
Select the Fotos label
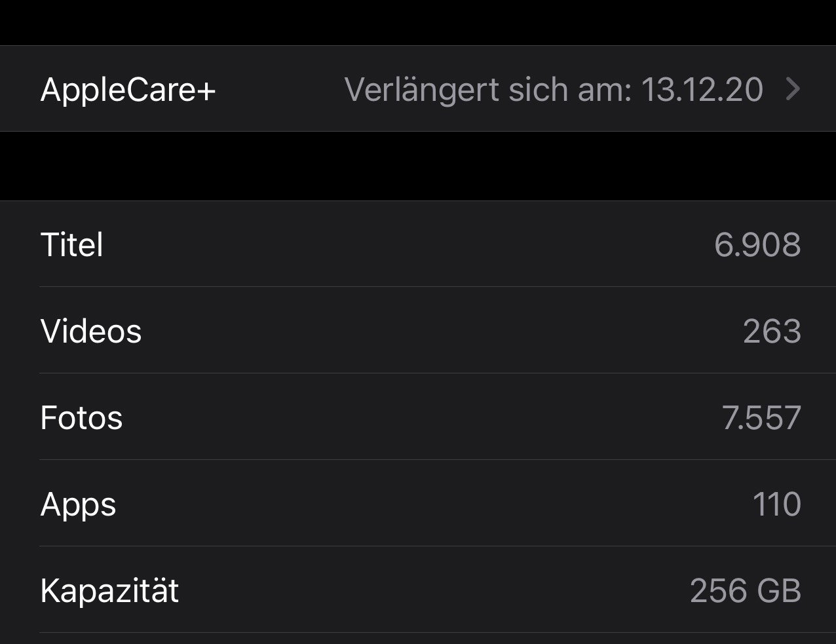click(x=81, y=418)
